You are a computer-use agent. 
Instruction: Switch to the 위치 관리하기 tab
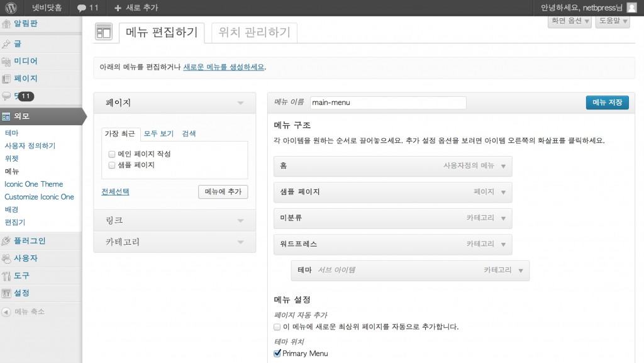pos(254,33)
